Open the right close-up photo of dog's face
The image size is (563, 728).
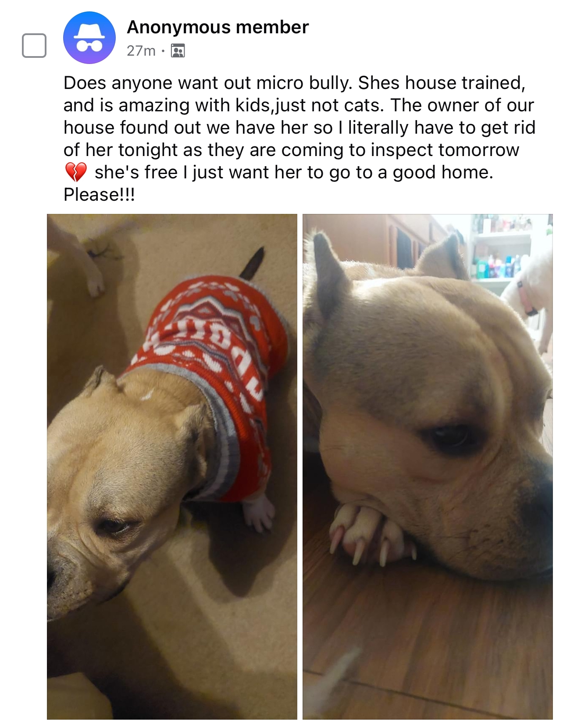[428, 466]
